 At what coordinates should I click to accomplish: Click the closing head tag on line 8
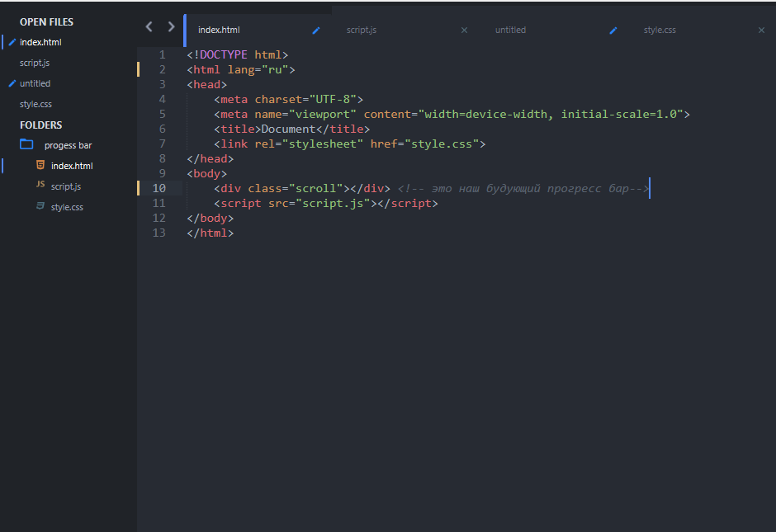pos(210,158)
